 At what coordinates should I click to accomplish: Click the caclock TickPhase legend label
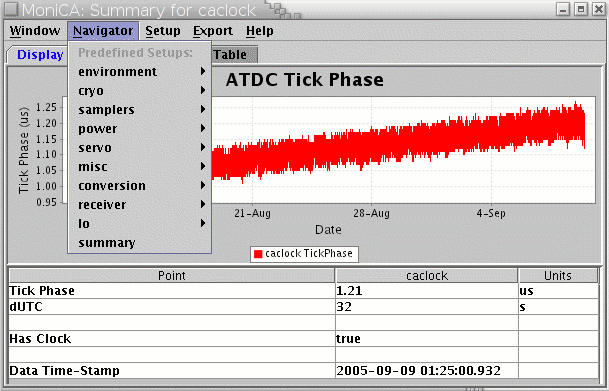coord(309,254)
